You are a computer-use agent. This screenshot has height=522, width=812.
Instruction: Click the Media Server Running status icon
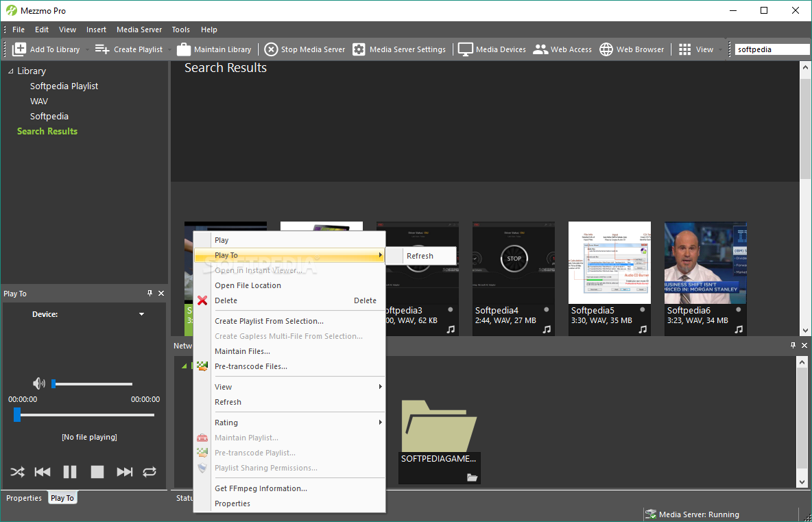(650, 514)
